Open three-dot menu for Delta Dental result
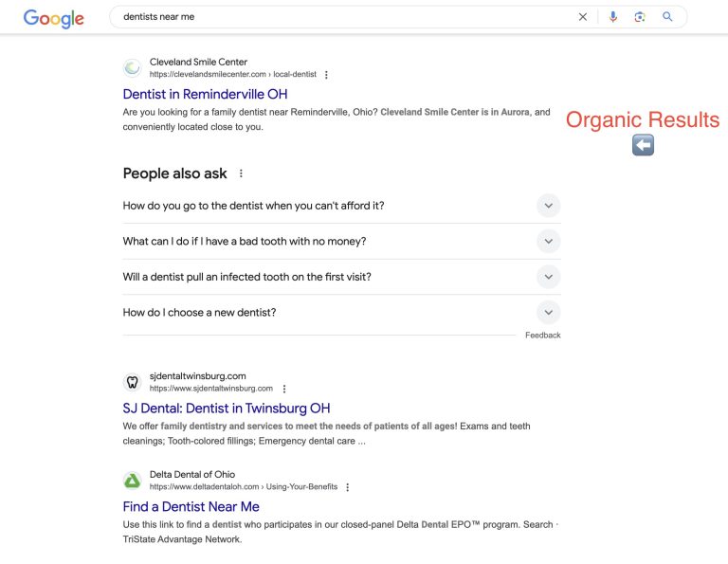This screenshot has height=564, width=728. coord(348,487)
